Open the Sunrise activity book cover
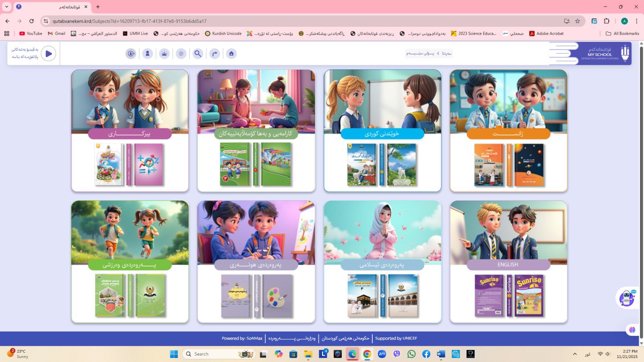 pyautogui.click(x=529, y=296)
